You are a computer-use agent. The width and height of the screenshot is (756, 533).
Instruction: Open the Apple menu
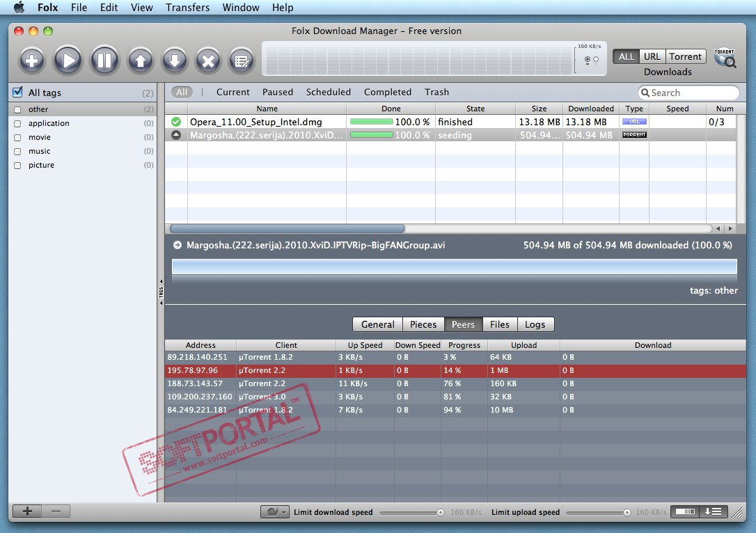tap(19, 7)
